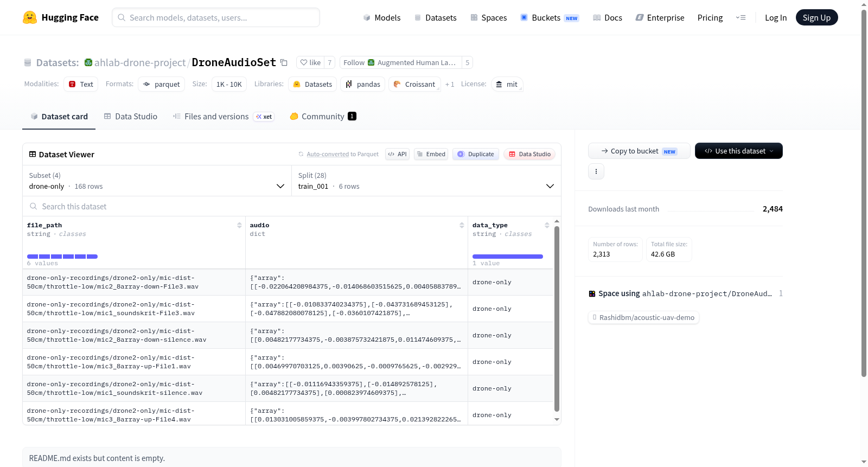
Task: Click the like count 7
Action: [330, 62]
